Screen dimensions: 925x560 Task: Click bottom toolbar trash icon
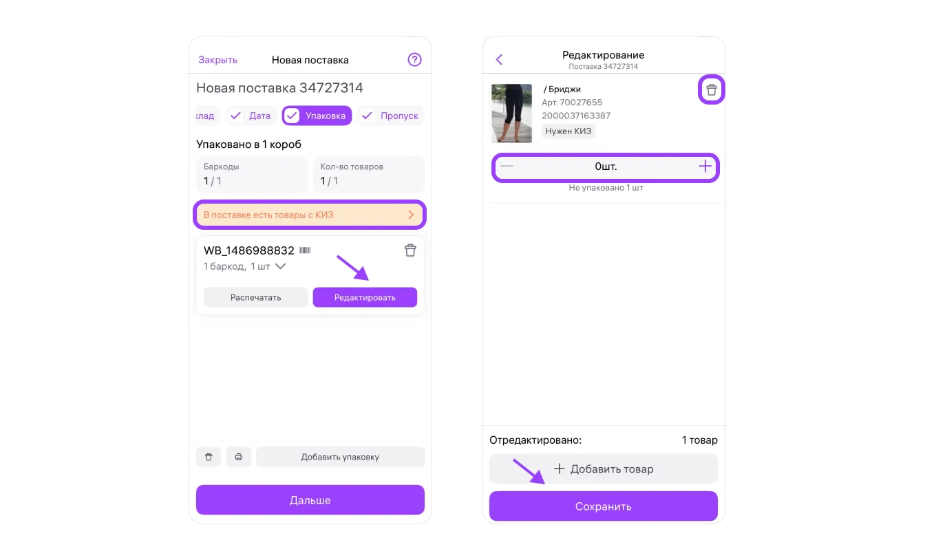pyautogui.click(x=209, y=457)
